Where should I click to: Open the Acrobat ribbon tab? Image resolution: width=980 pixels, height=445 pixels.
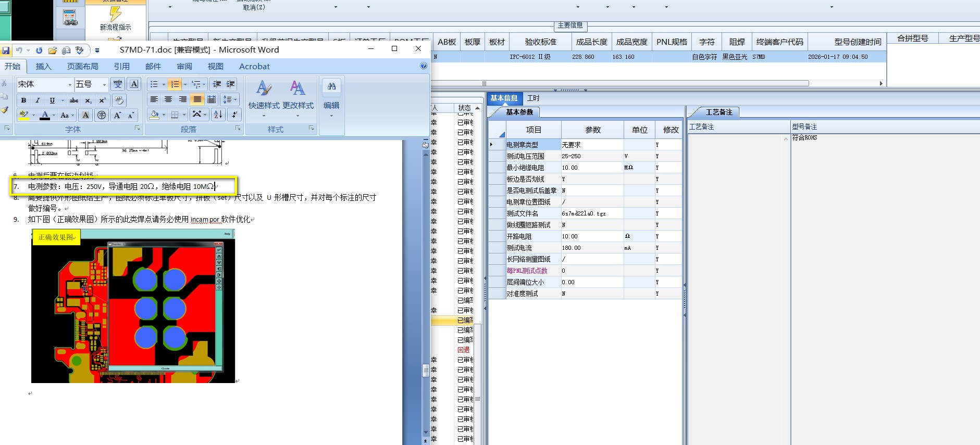click(254, 66)
